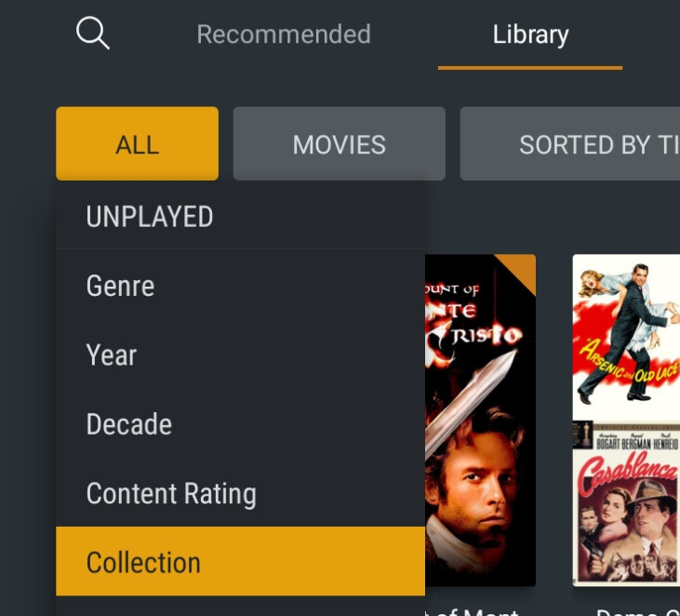This screenshot has width=680, height=616.
Task: Open the Arsenic and Old Lace poster
Action: point(626,337)
